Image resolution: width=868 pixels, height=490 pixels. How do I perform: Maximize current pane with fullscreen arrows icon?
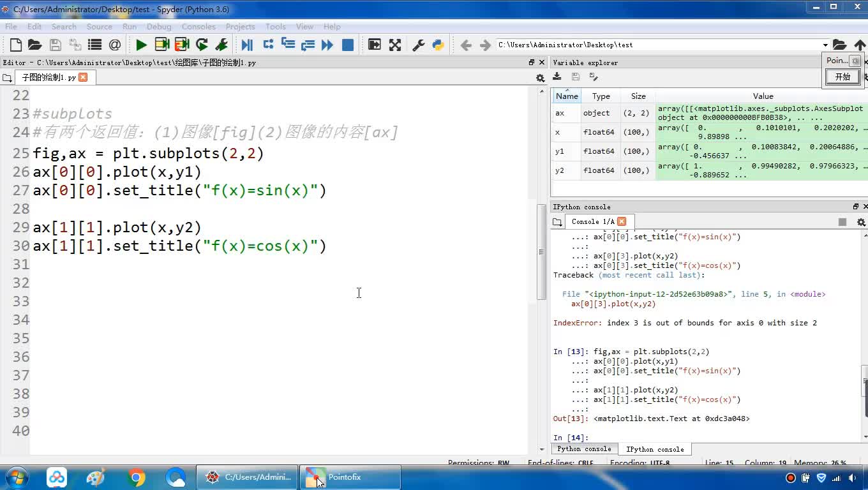tap(395, 45)
